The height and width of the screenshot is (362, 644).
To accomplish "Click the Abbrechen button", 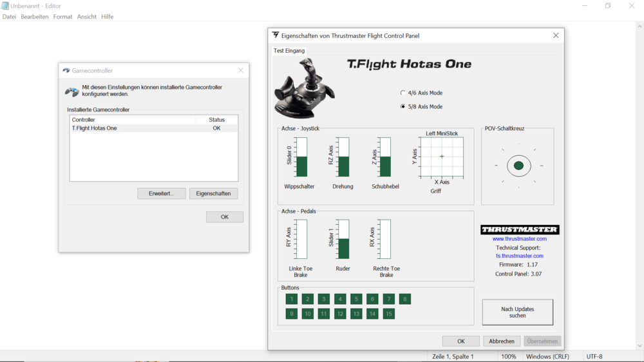I will pyautogui.click(x=502, y=341).
